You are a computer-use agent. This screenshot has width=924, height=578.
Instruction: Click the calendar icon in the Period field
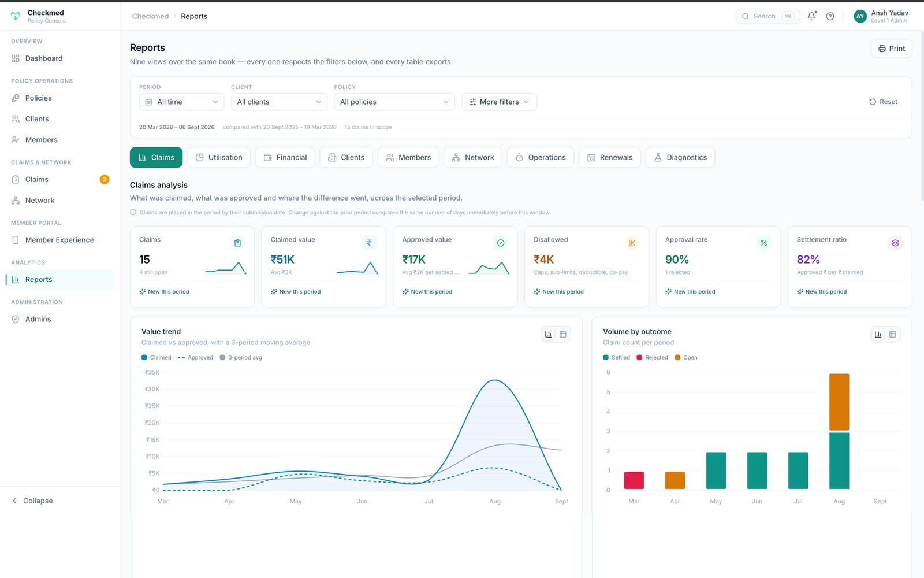pos(148,102)
